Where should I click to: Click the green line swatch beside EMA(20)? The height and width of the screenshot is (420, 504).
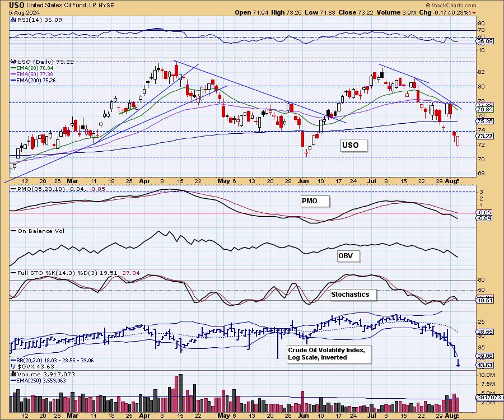point(13,68)
